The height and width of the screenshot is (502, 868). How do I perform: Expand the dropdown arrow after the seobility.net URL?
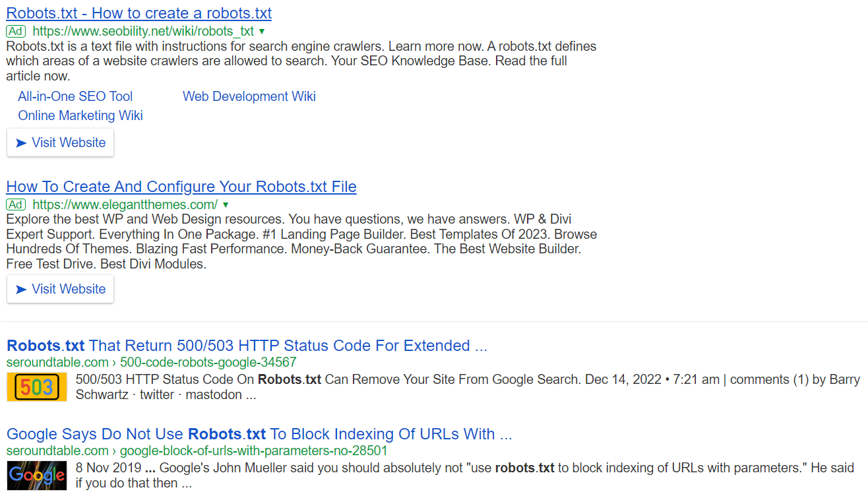point(262,32)
